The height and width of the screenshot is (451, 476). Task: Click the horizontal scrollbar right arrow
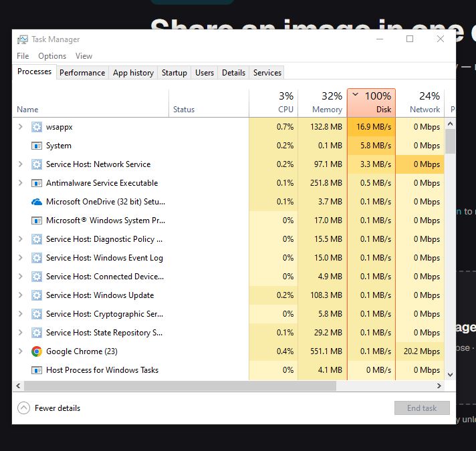(439, 386)
